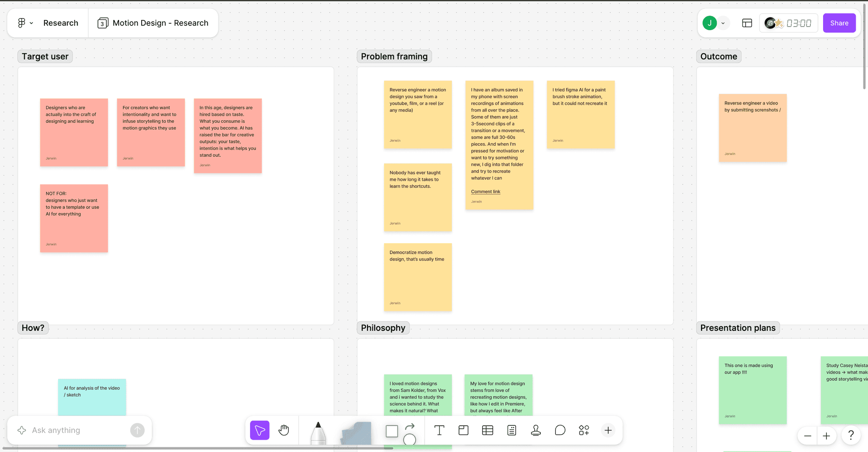Zoom in with the plus button
This screenshot has width=868, height=452.
click(826, 436)
